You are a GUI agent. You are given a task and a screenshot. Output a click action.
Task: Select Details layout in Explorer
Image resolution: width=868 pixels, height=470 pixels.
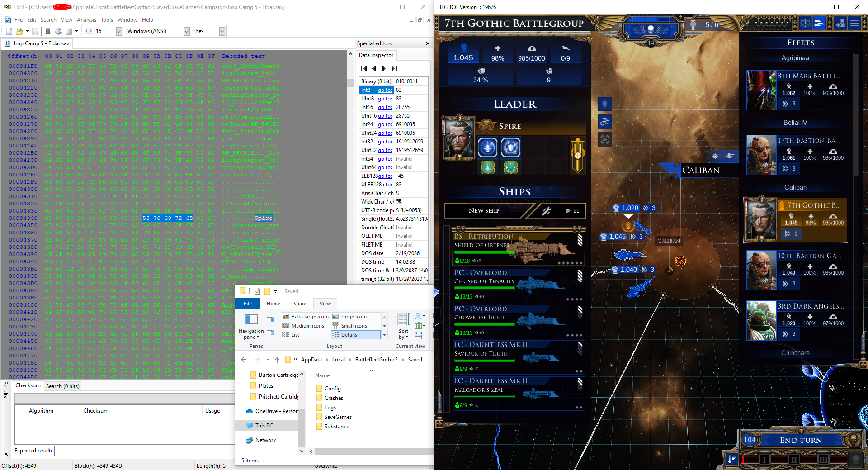(356, 335)
